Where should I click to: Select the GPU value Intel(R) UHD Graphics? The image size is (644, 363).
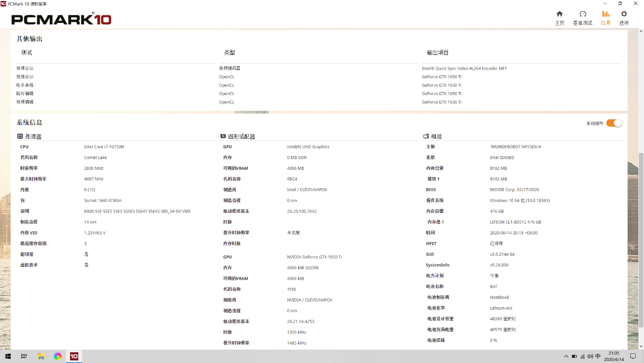[x=308, y=147]
